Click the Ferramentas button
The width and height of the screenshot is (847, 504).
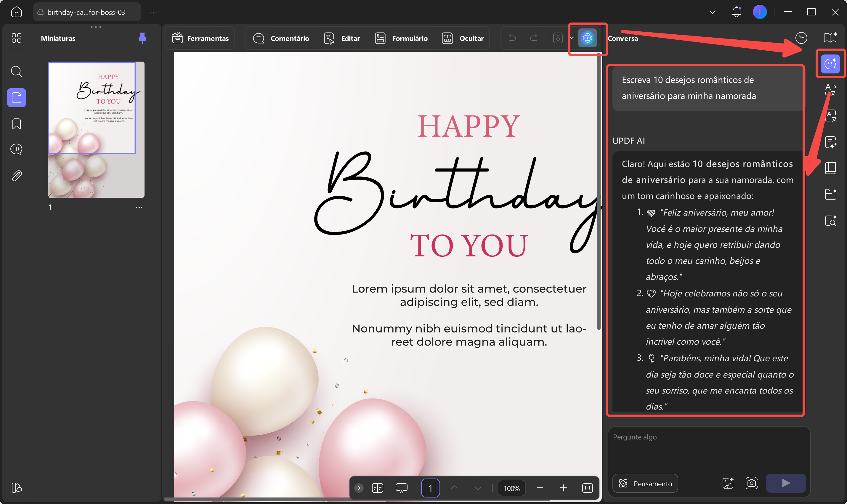pos(200,38)
